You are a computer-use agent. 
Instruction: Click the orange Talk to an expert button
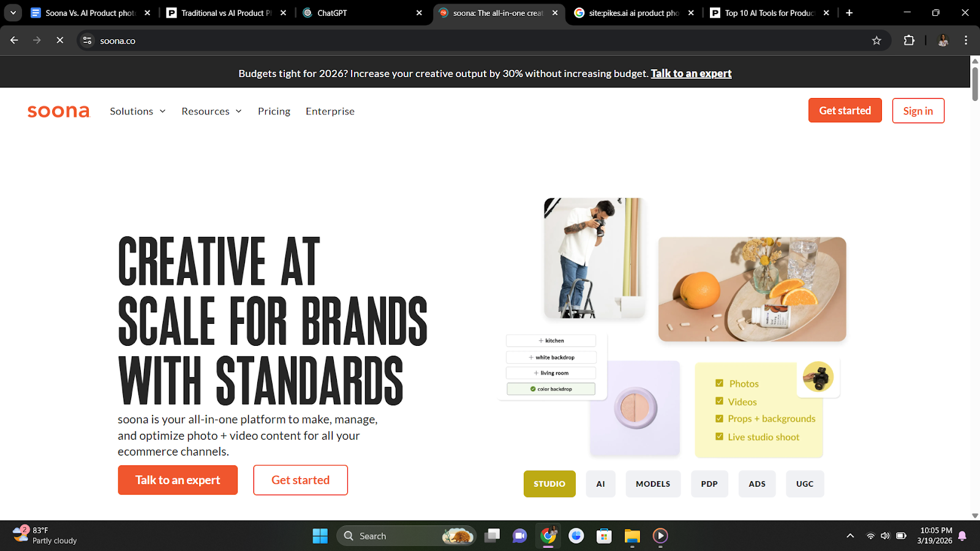point(178,480)
